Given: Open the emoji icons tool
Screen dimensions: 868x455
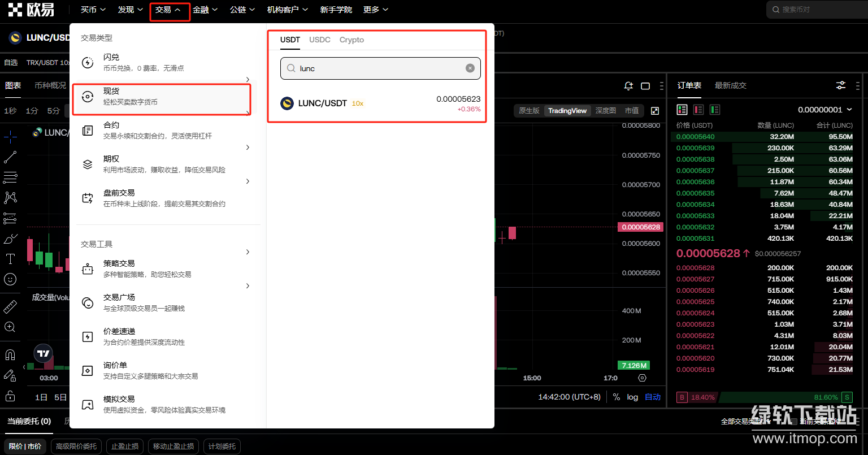Looking at the screenshot, I should tap(10, 279).
